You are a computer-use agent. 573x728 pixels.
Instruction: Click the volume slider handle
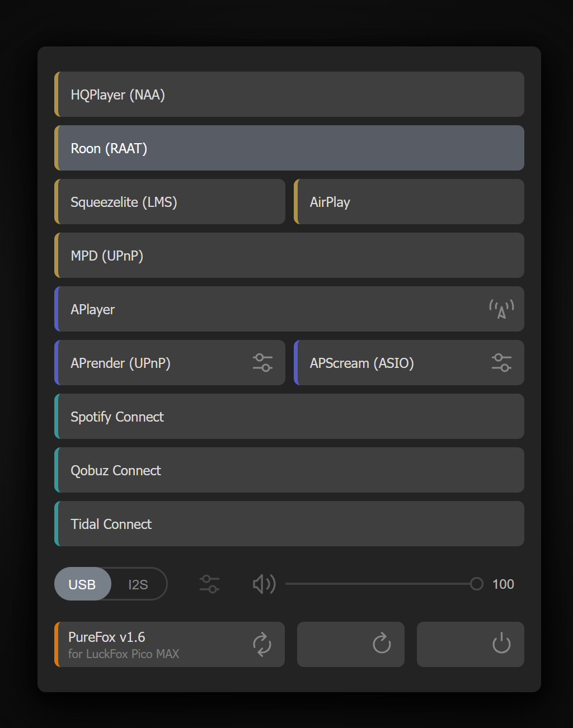click(477, 584)
